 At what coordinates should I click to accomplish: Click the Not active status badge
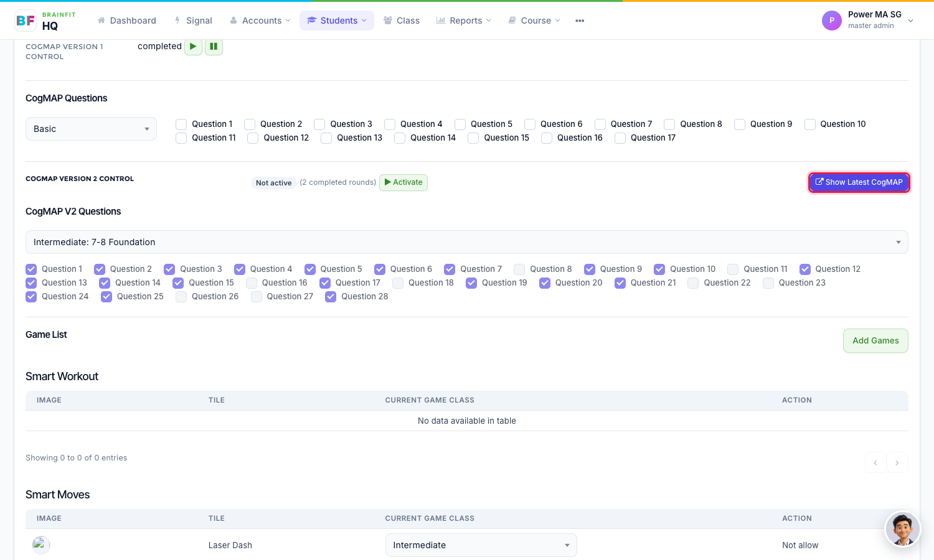click(x=273, y=183)
